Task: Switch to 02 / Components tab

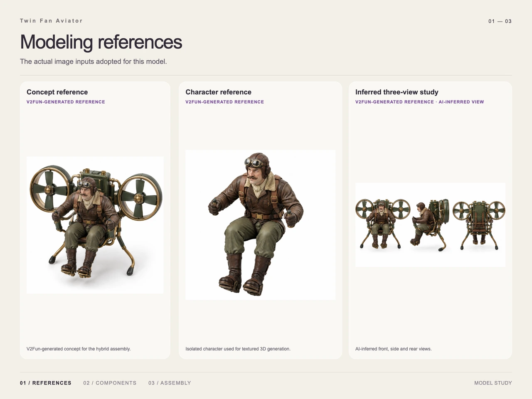Action: 110,383
